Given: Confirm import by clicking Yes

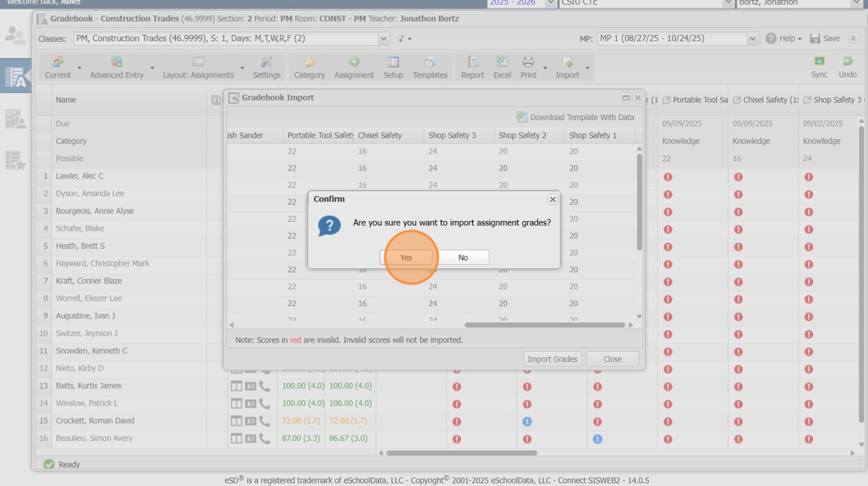Looking at the screenshot, I should tap(406, 257).
